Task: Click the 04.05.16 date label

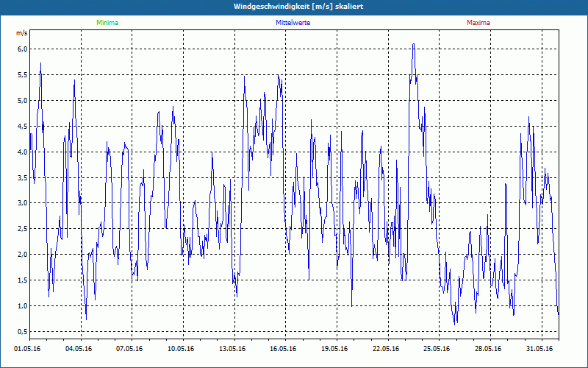Action: (79, 349)
